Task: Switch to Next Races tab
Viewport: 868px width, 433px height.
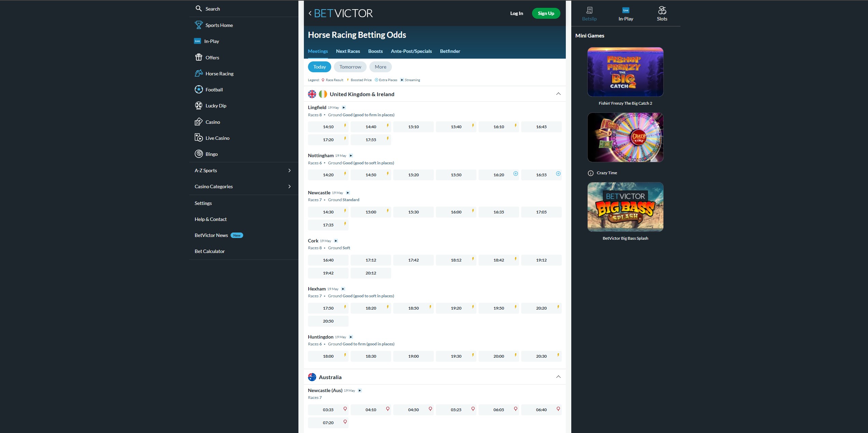Action: pos(348,51)
